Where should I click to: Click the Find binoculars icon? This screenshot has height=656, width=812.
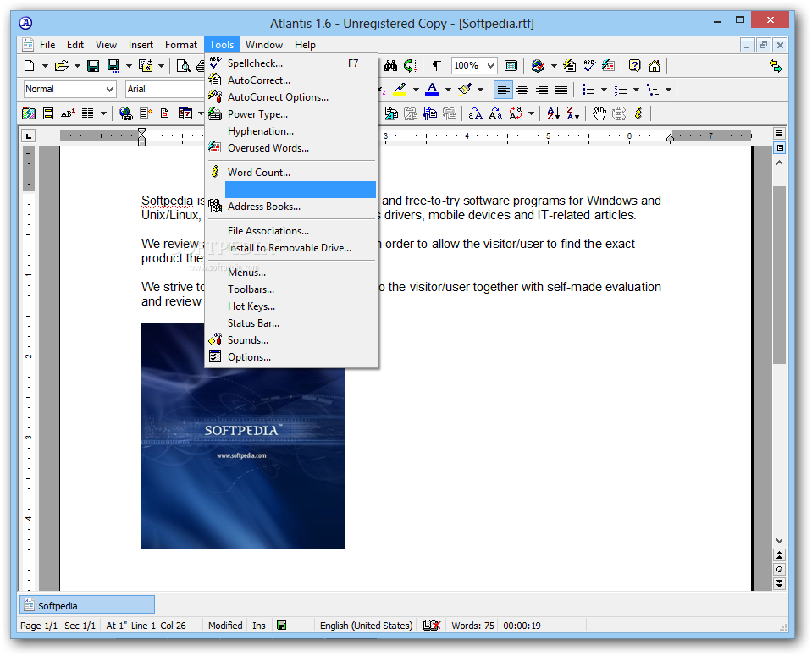390,66
